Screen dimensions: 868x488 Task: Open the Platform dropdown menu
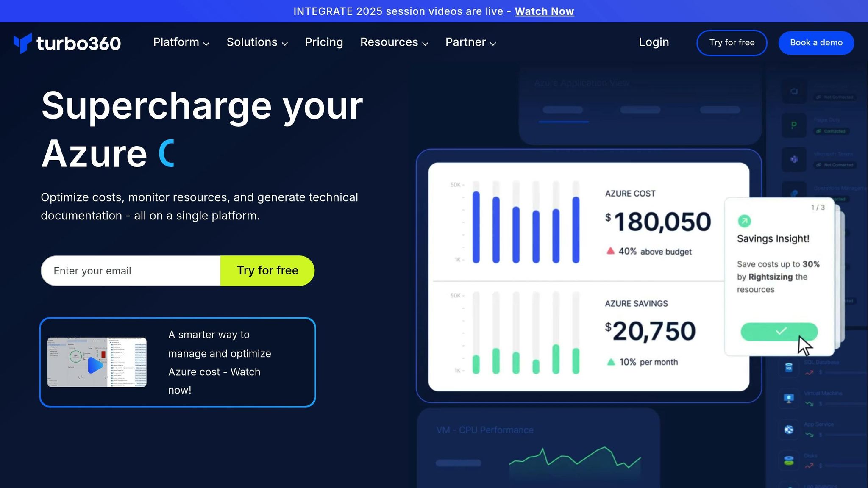181,42
